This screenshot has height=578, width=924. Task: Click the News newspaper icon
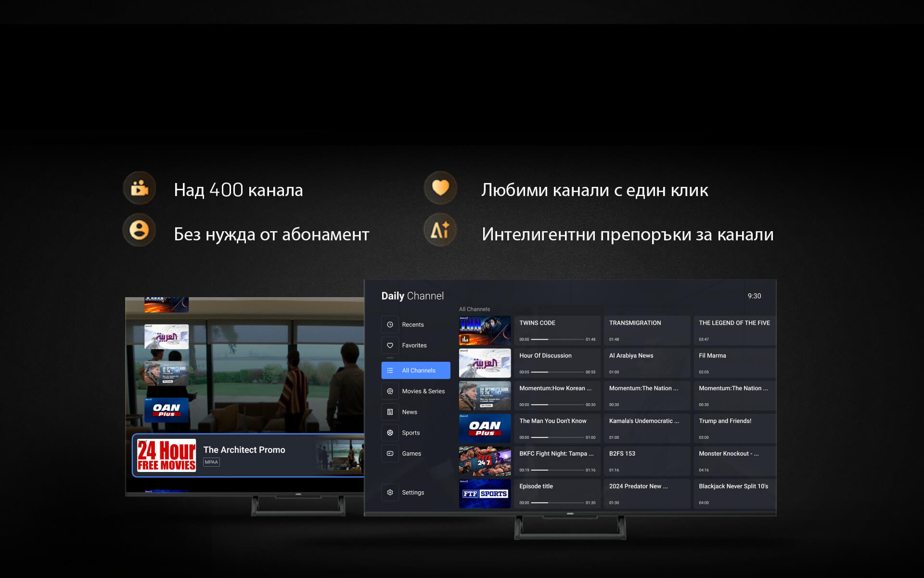click(390, 412)
